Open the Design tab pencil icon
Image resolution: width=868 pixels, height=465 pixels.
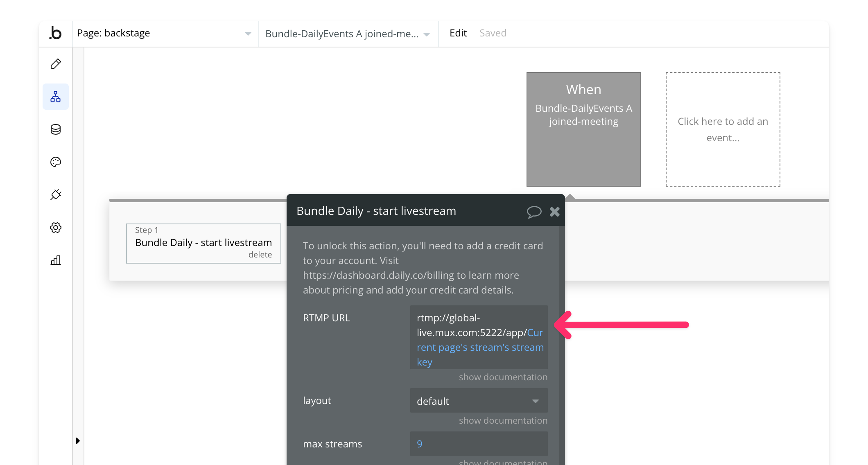pyautogui.click(x=56, y=64)
